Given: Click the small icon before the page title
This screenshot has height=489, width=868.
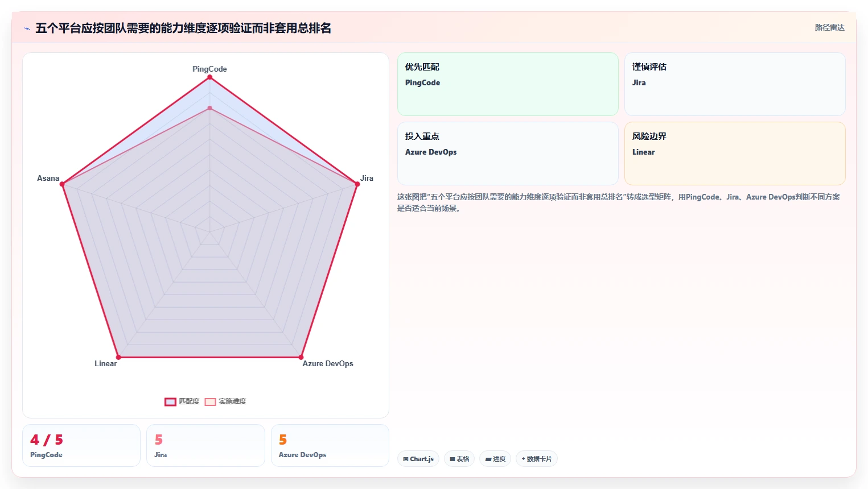Looking at the screenshot, I should (27, 28).
